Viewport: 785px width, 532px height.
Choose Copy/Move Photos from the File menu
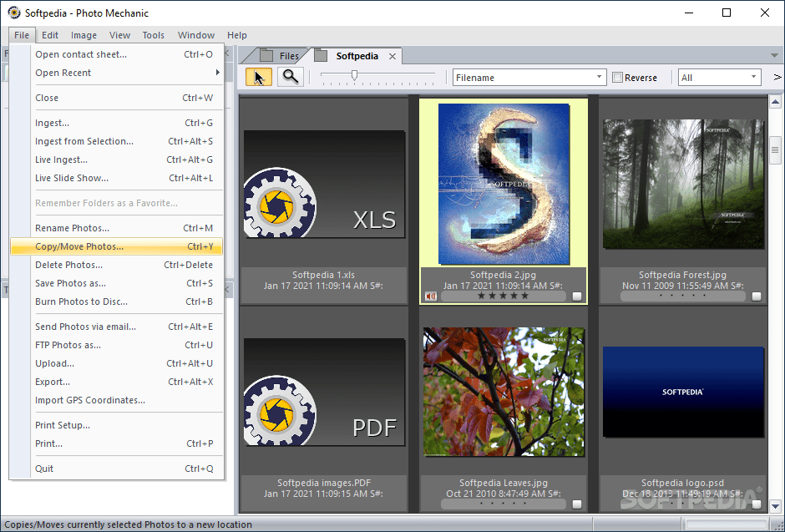80,246
